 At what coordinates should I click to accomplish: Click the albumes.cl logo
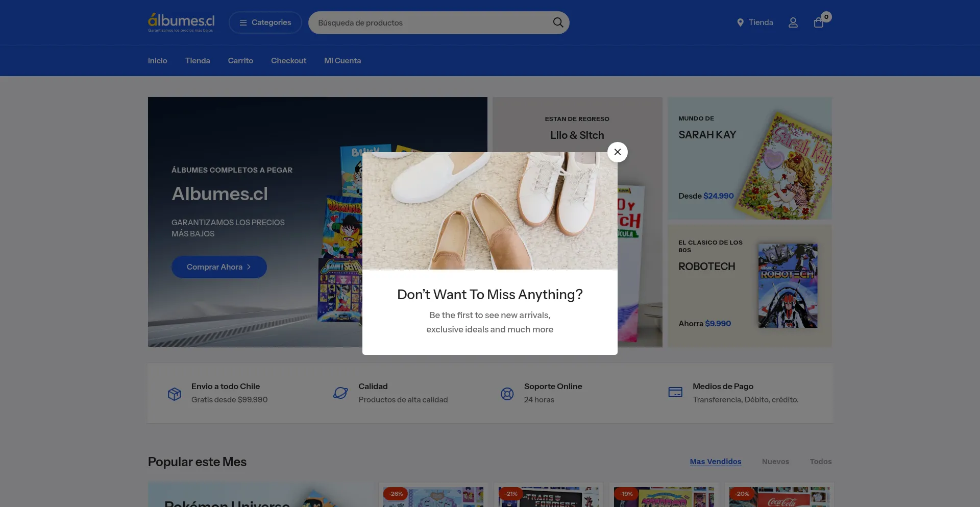181,22
